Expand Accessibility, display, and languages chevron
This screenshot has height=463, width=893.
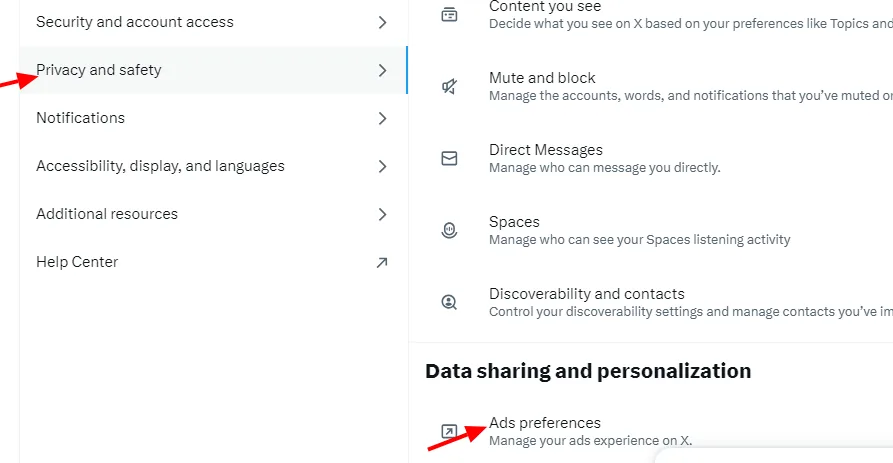(382, 166)
